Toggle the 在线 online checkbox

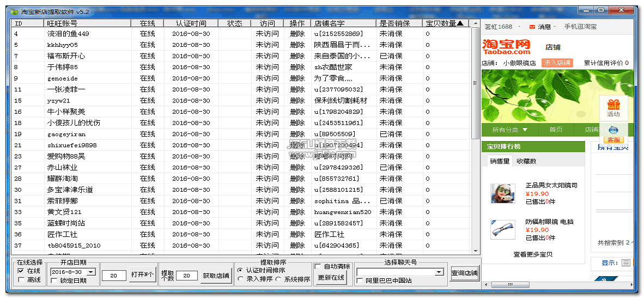(21, 271)
